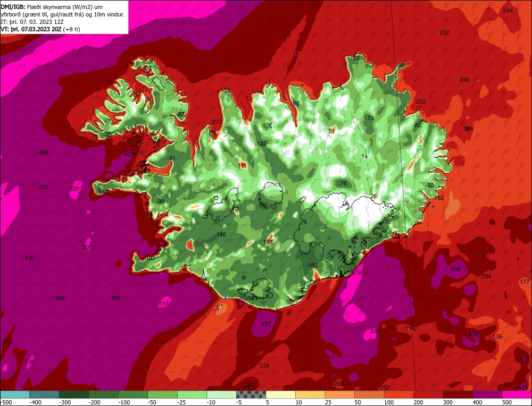Click the flux value '508' on the map

point(87,247)
